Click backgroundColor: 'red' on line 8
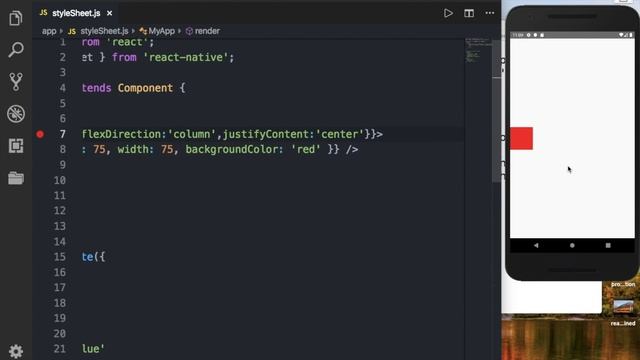Image resolution: width=640 pixels, height=360 pixels. (253, 149)
